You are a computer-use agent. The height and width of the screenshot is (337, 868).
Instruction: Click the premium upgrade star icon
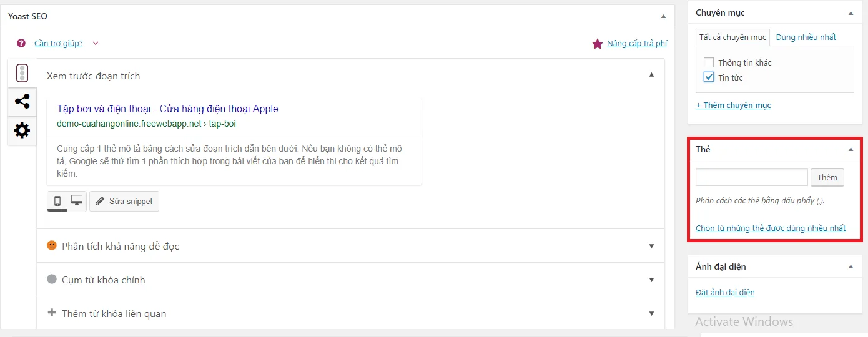click(x=598, y=44)
